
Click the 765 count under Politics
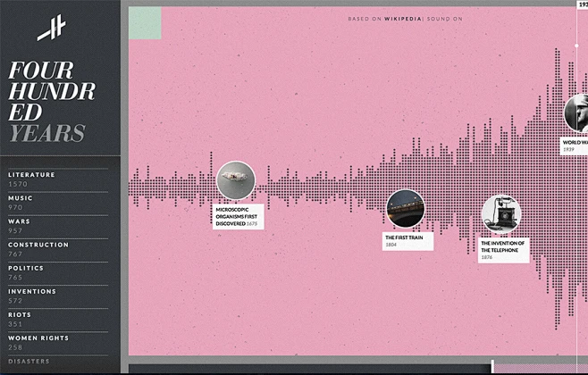click(x=15, y=277)
